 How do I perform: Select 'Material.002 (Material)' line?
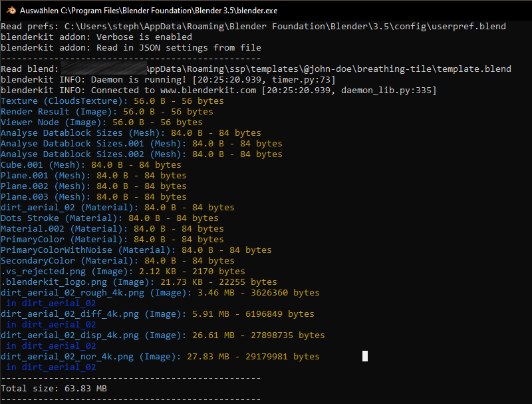pos(112,228)
